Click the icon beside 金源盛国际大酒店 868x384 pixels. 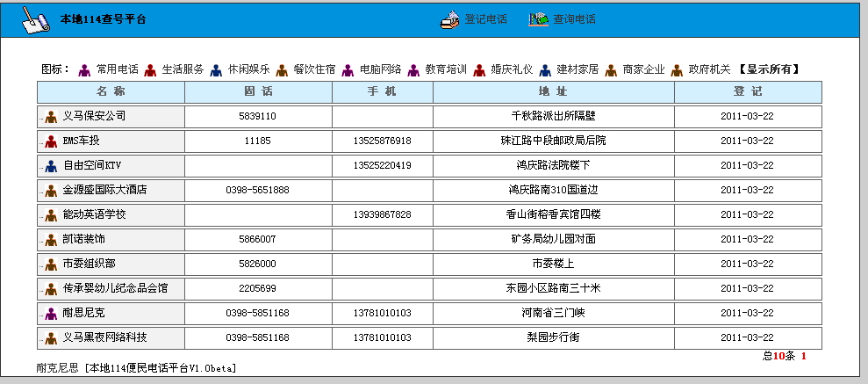coord(52,191)
